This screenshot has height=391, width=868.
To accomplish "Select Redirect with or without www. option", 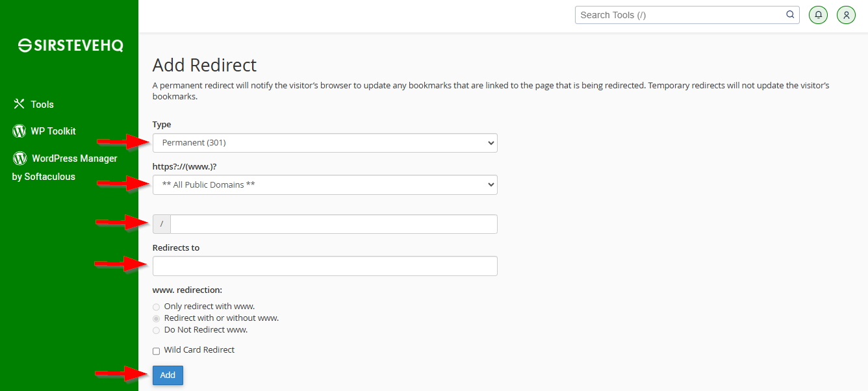I will (156, 318).
